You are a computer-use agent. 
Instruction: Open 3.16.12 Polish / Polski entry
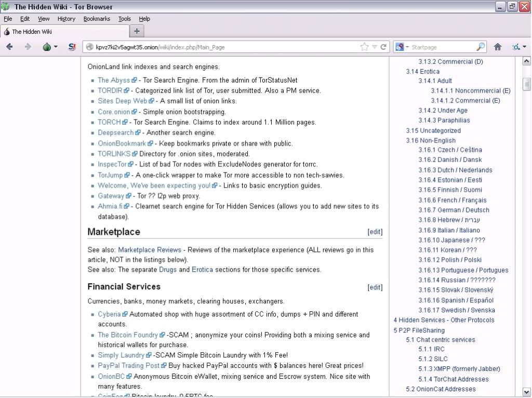point(450,260)
